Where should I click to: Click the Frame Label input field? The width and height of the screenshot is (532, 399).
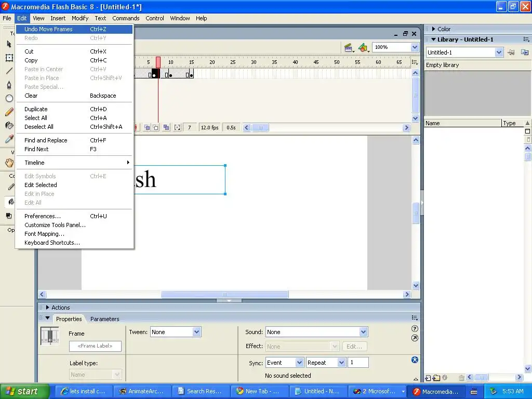95,346
